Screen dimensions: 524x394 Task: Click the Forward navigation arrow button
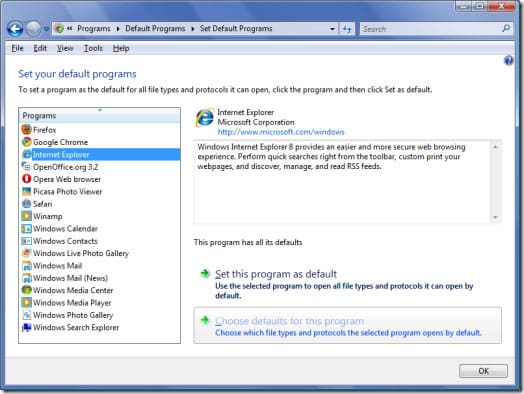click(33, 29)
